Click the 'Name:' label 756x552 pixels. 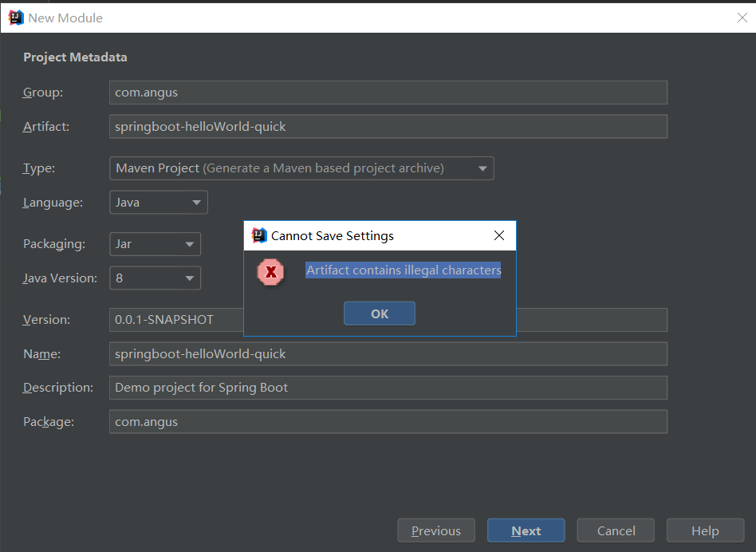[42, 354]
